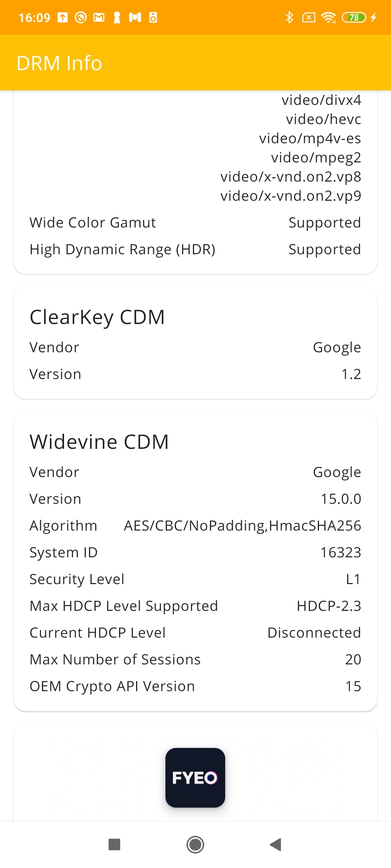
Task: Tap the Android back navigation triangle
Action: [276, 844]
